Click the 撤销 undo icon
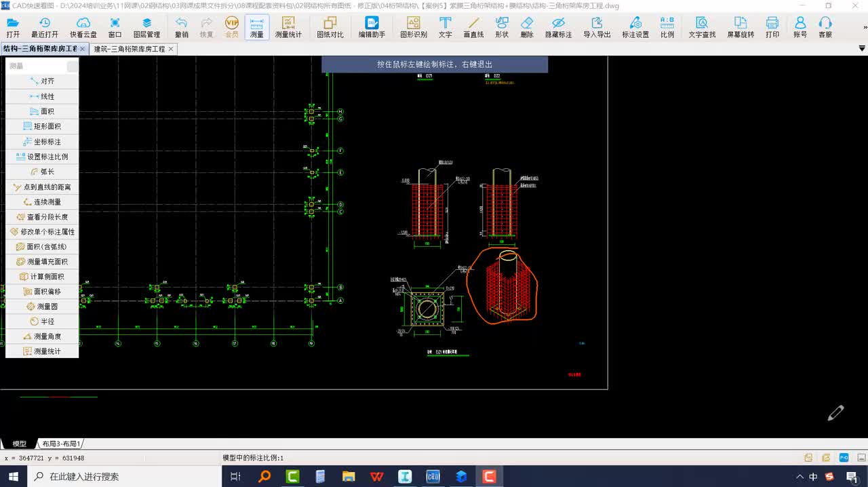The image size is (868, 487). 182,27
